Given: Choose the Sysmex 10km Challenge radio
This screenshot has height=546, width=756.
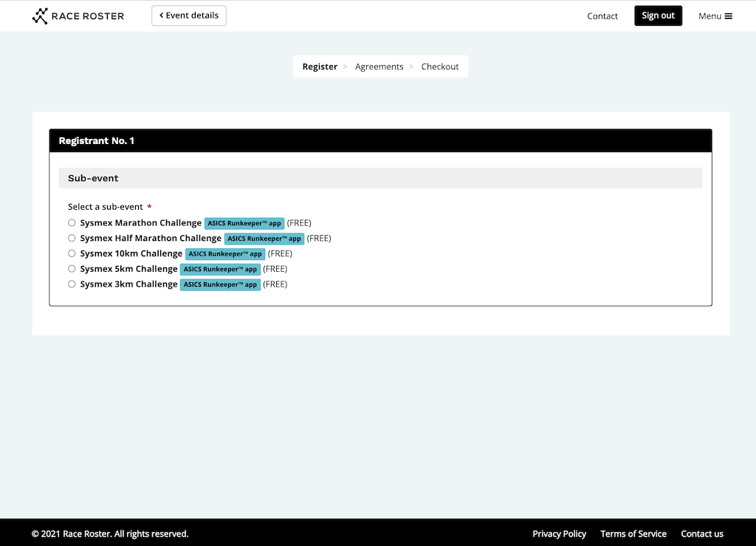Looking at the screenshot, I should pyautogui.click(x=72, y=253).
